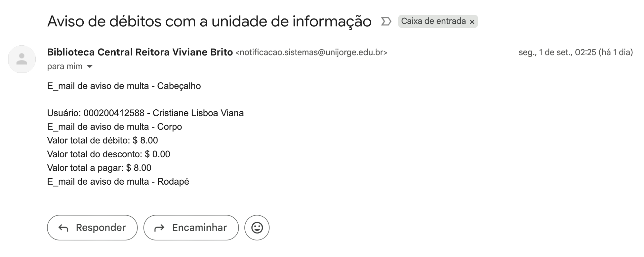This screenshot has height=257, width=644.
Task: Remove the Caixa de entrada label
Action: 472,22
